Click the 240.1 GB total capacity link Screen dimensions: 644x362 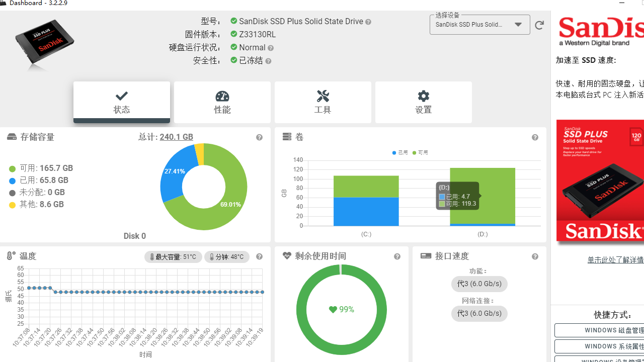coord(176,137)
